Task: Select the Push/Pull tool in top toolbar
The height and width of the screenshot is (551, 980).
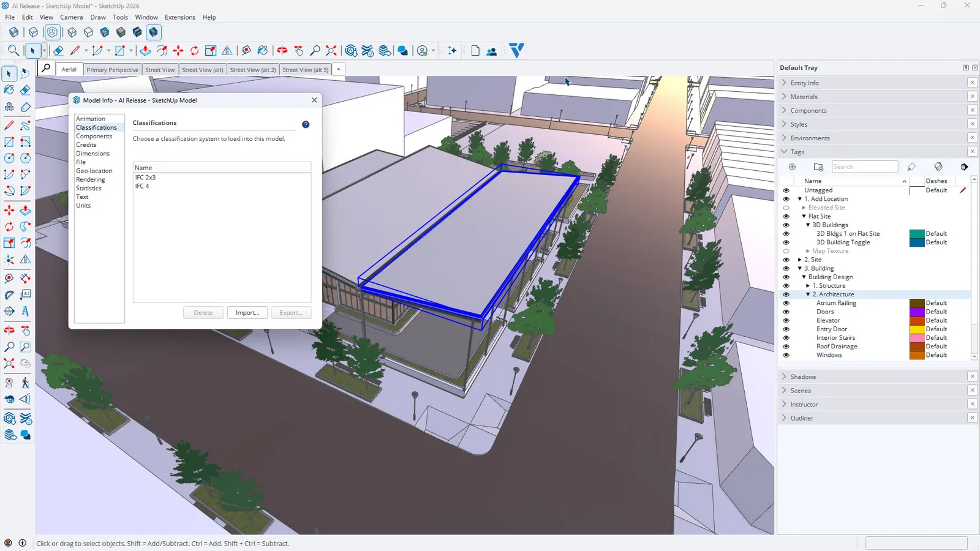Action: 145,51
